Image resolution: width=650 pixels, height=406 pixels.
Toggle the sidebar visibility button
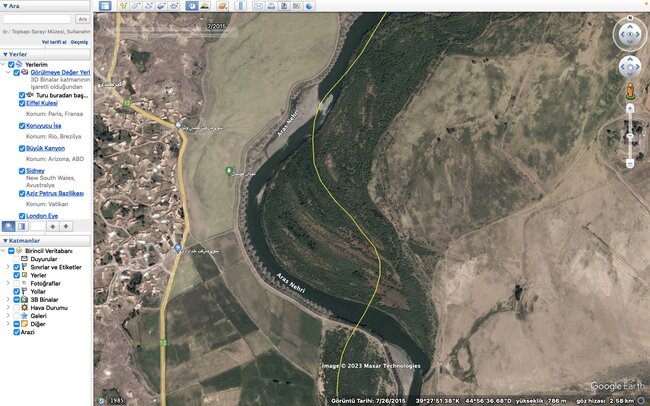pyautogui.click(x=105, y=6)
